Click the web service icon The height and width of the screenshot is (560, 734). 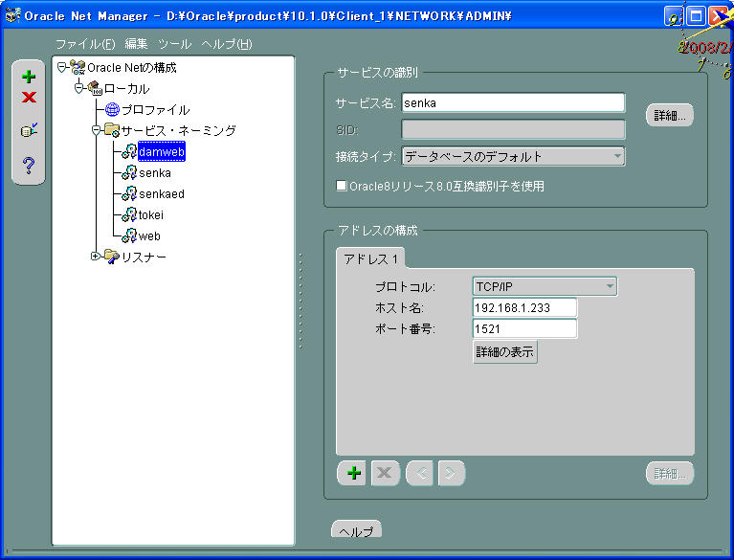point(129,236)
